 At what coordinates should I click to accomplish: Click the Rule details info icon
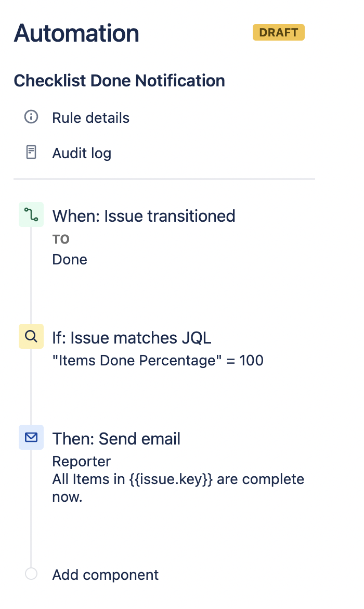(31, 117)
